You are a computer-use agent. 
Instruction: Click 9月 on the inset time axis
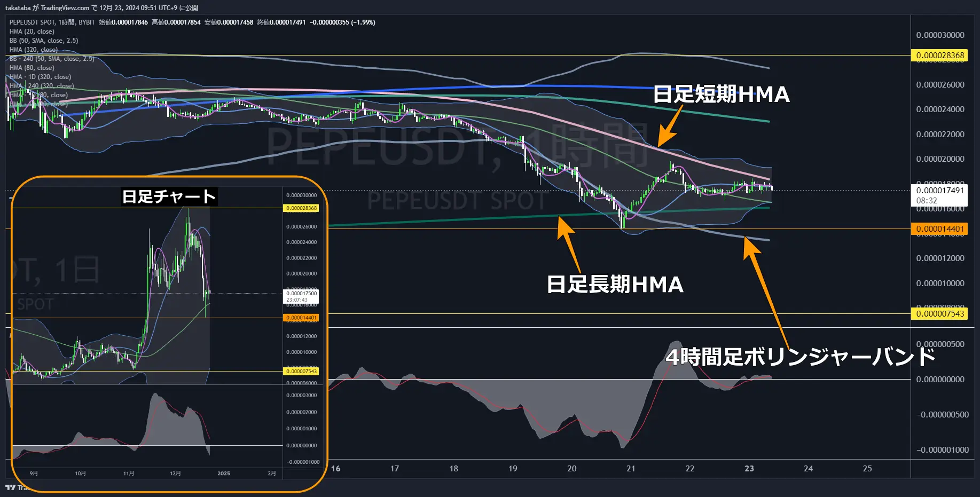click(x=34, y=474)
